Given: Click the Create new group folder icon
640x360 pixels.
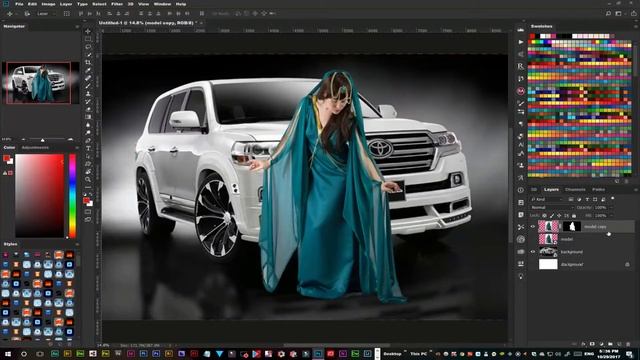Looking at the screenshot, I should pyautogui.click(x=610, y=344).
